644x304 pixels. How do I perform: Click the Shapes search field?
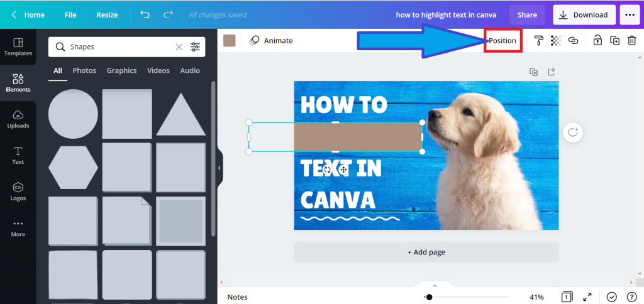126,46
